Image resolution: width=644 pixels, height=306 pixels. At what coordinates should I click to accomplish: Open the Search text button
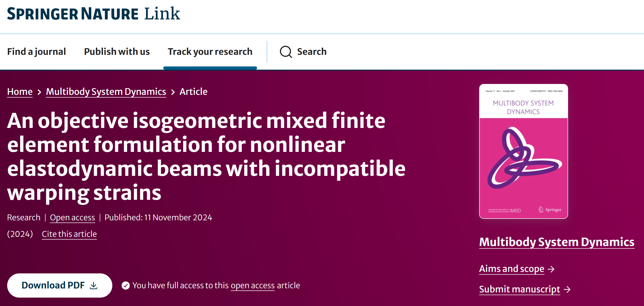(x=312, y=52)
